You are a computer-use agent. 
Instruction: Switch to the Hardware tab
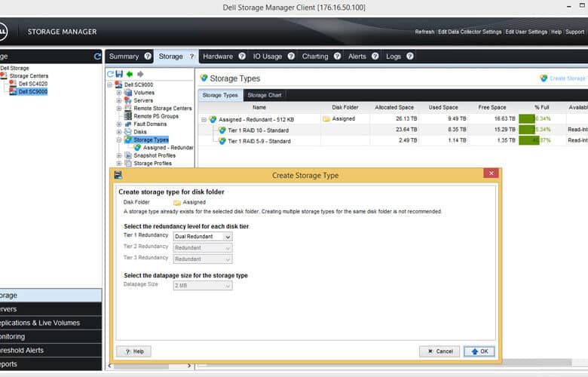(218, 57)
